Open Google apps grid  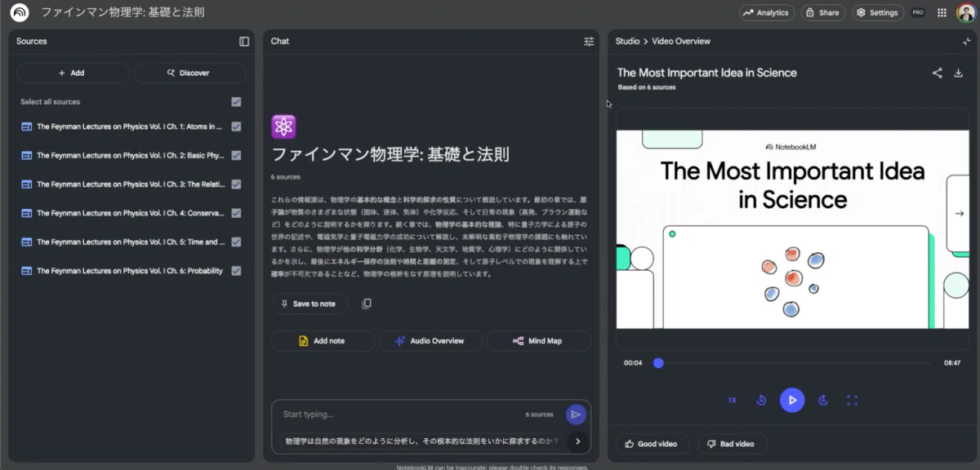tap(942, 13)
